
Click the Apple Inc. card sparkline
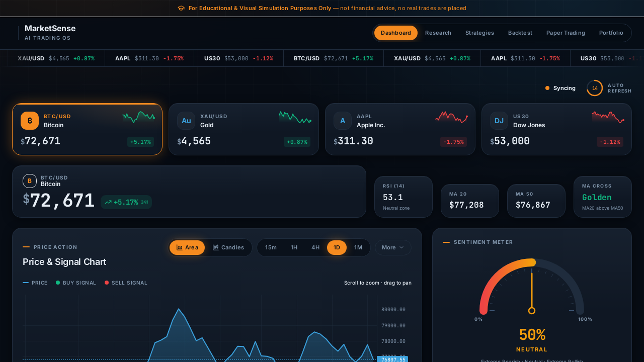click(451, 117)
